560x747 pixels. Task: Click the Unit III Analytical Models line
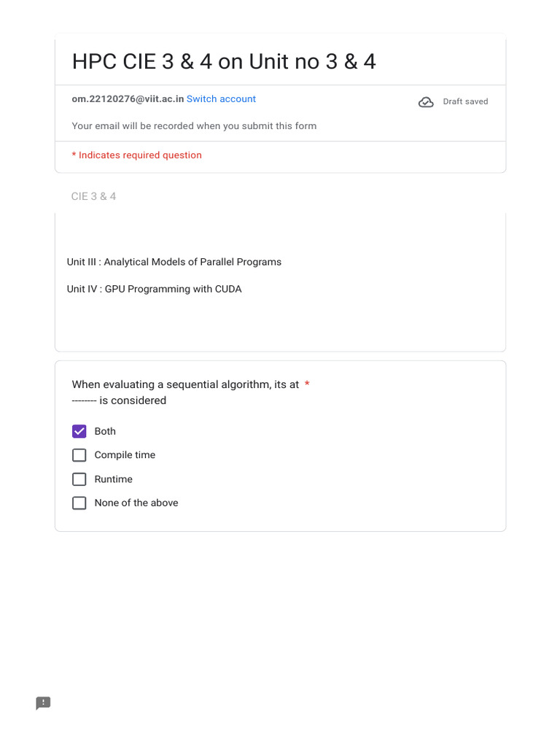point(174,262)
